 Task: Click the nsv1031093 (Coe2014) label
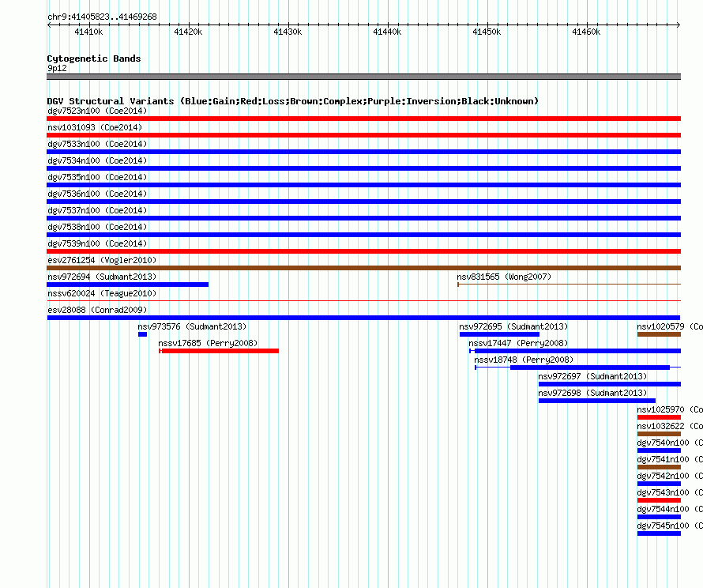tap(95, 127)
